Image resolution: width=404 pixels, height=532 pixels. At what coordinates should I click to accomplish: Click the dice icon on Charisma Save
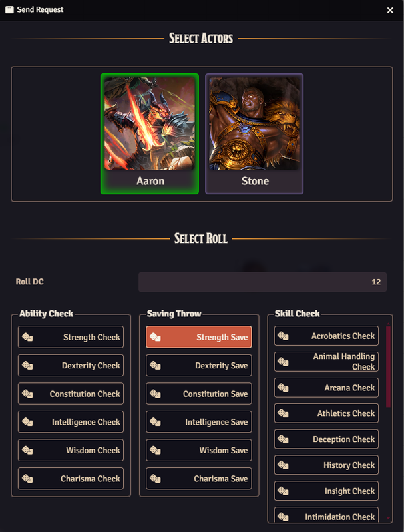pos(155,479)
